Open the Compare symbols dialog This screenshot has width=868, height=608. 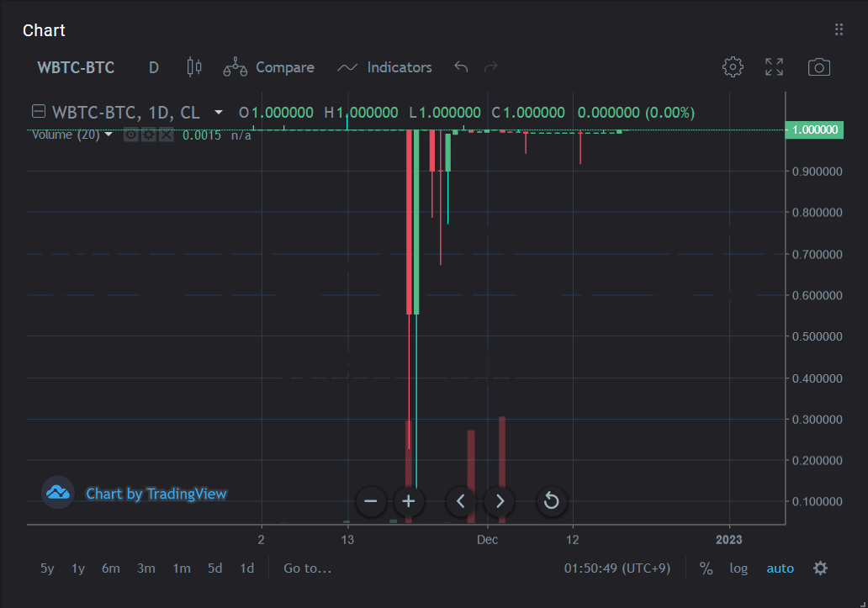[268, 67]
